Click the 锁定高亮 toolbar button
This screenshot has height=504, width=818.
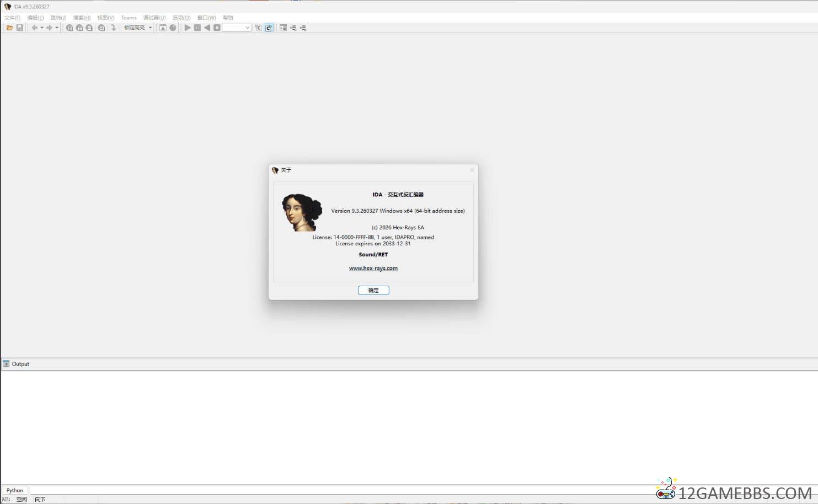point(134,28)
